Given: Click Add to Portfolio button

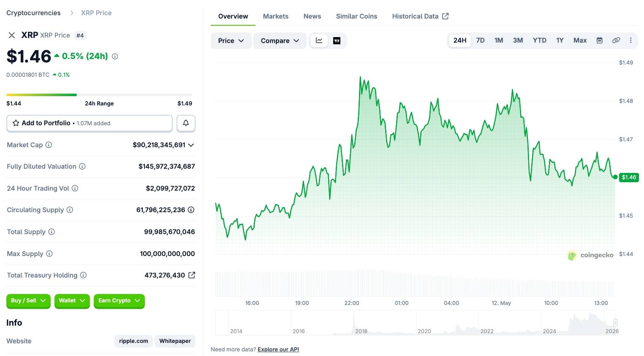Looking at the screenshot, I should 90,123.
